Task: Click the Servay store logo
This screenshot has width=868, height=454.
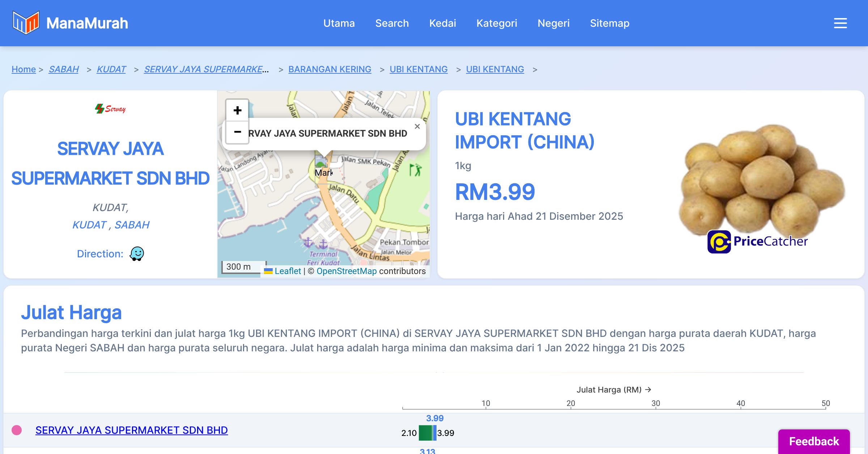Action: tap(110, 108)
